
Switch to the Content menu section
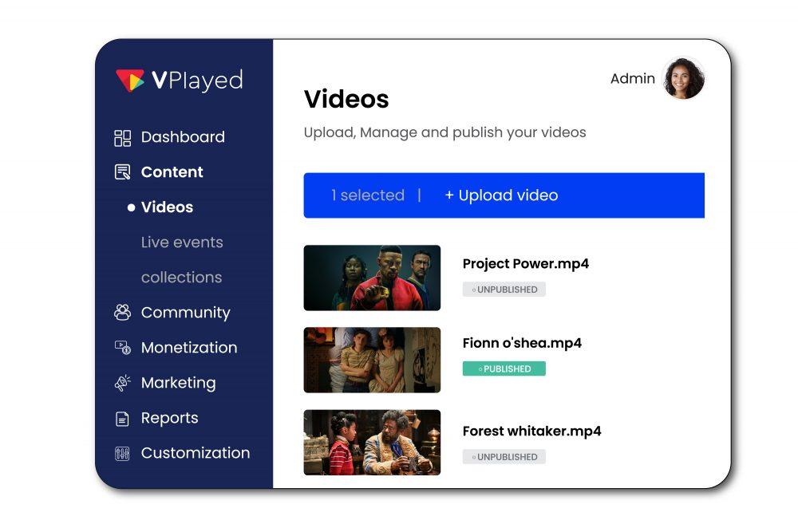[x=172, y=171]
